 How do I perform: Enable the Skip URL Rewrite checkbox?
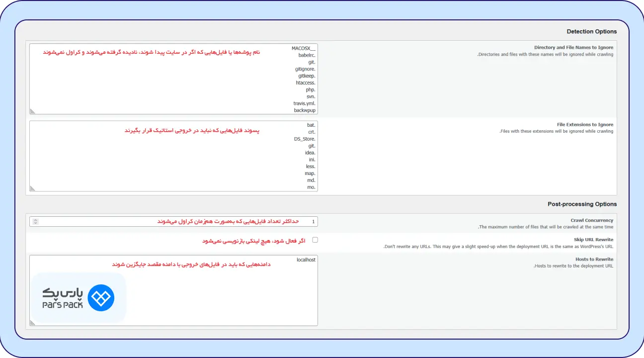point(315,240)
